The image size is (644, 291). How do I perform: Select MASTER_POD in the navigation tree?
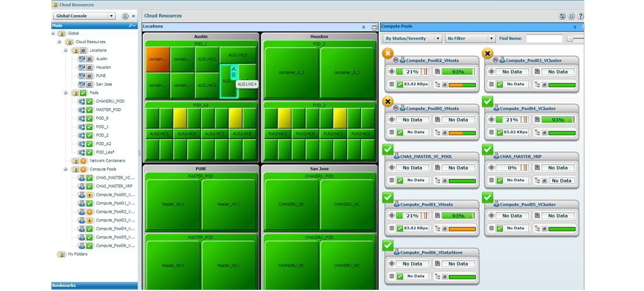pyautogui.click(x=109, y=110)
